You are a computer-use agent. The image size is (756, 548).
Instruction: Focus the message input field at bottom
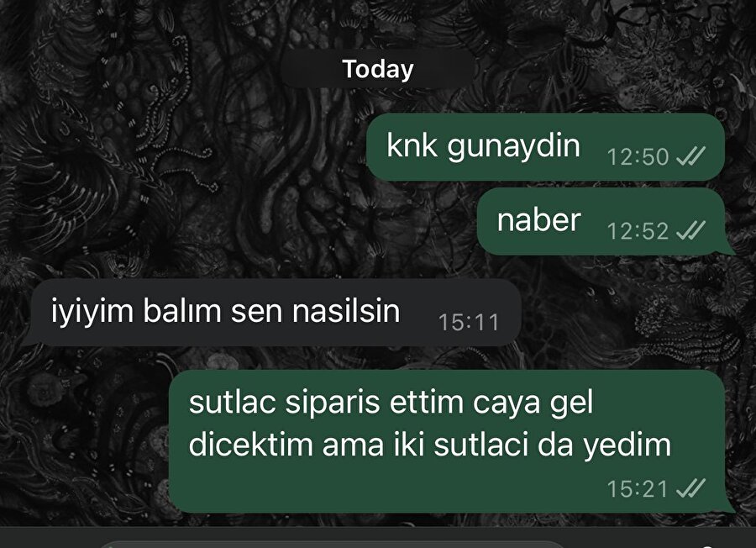point(333,544)
